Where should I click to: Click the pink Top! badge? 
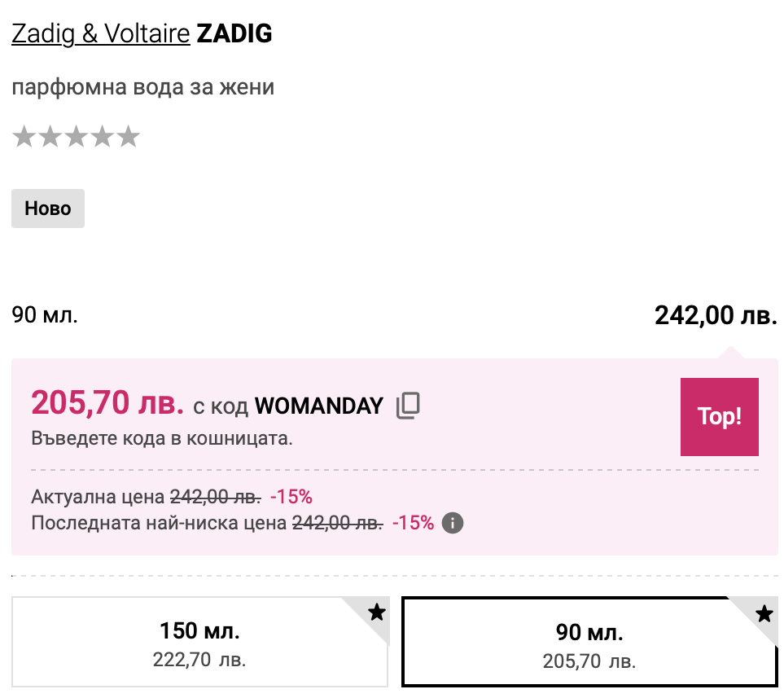(719, 416)
